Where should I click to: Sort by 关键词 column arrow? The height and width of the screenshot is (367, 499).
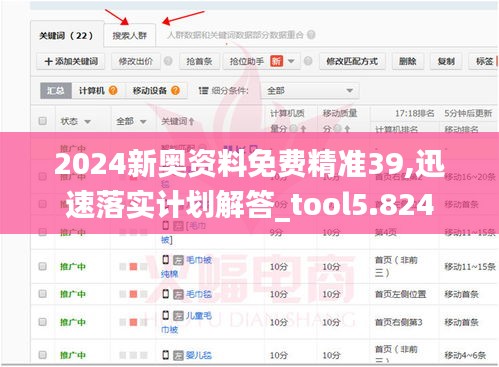tap(191, 122)
